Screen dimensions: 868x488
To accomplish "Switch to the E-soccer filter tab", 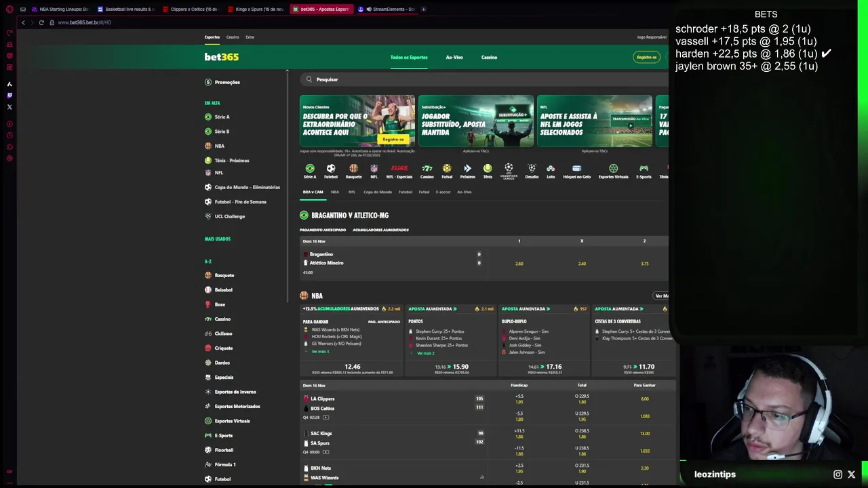I will click(x=443, y=192).
